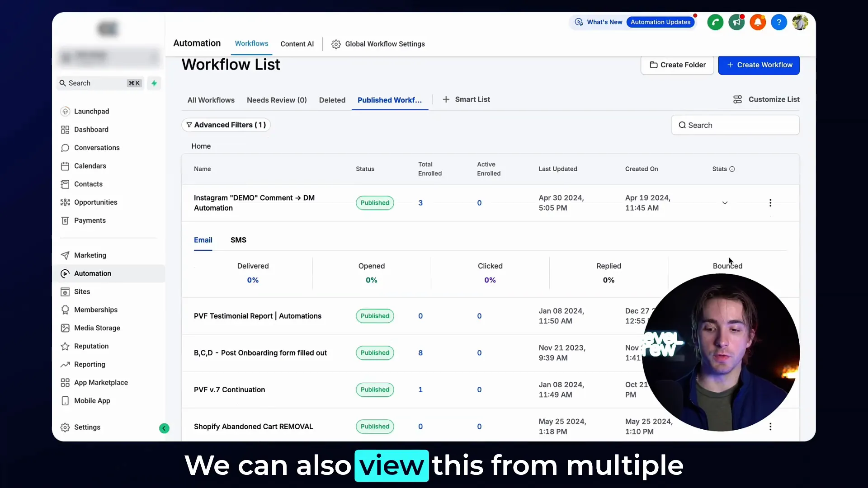Click total enrolled count 8 for B,C,D workflow
868x488 pixels.
click(x=420, y=353)
